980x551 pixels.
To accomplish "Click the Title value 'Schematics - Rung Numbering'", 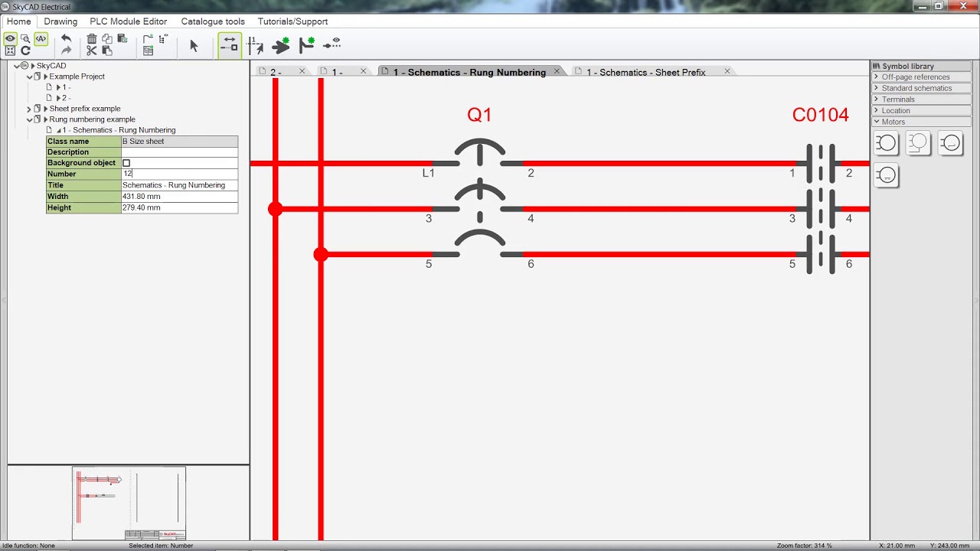I will tap(174, 185).
